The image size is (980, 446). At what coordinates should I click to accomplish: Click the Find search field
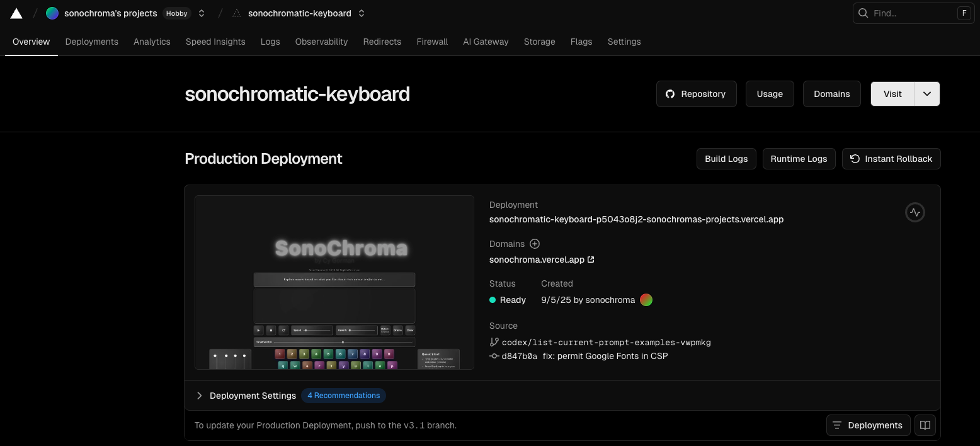[x=907, y=13]
